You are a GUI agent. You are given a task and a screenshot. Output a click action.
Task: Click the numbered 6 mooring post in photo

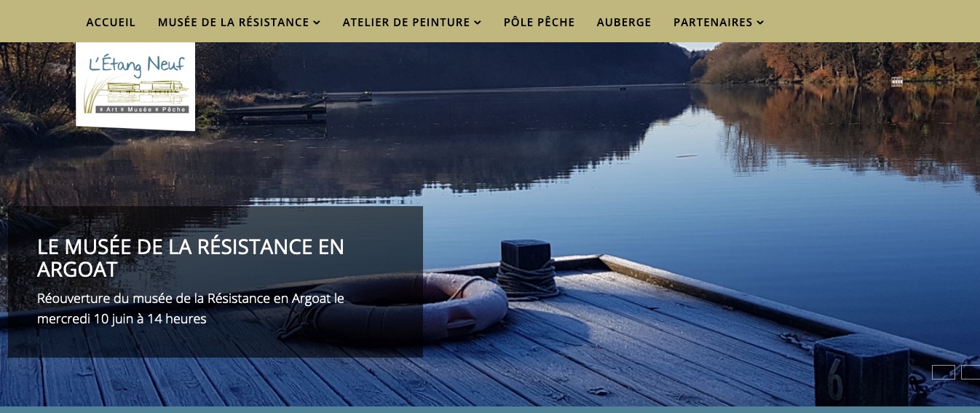861,370
